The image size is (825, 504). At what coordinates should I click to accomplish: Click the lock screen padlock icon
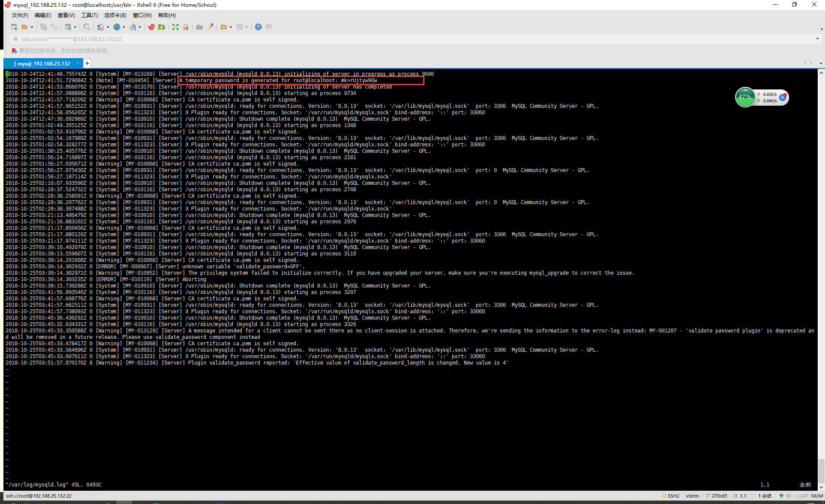click(x=186, y=27)
